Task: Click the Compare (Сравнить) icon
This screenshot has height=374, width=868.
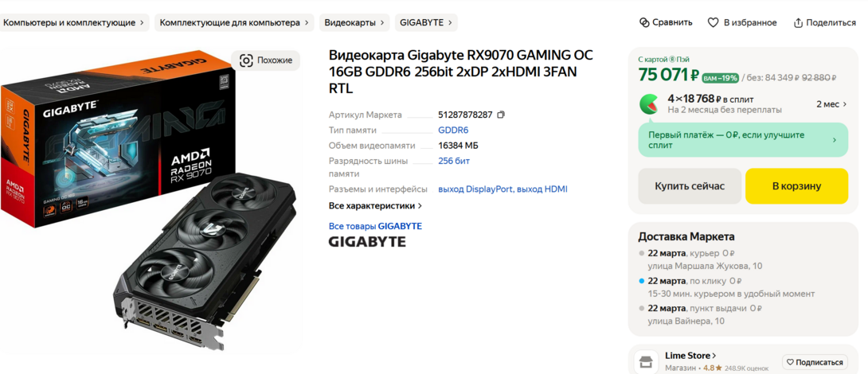Action: (643, 23)
